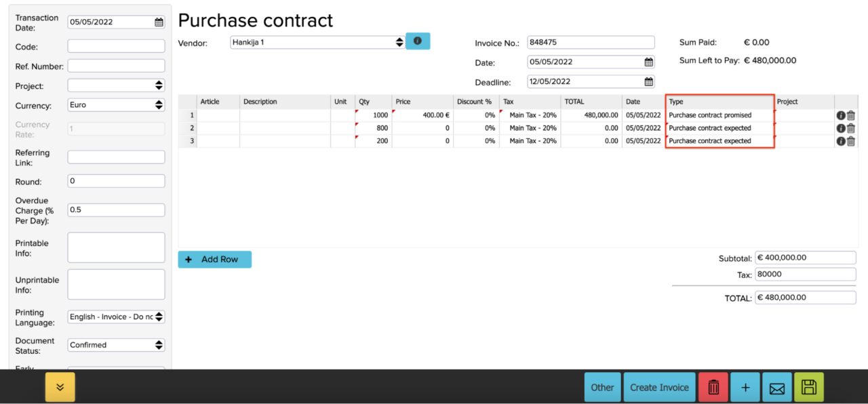The image size is (868, 404).
Task: Open calendar for invoice Date field
Action: pyautogui.click(x=648, y=62)
